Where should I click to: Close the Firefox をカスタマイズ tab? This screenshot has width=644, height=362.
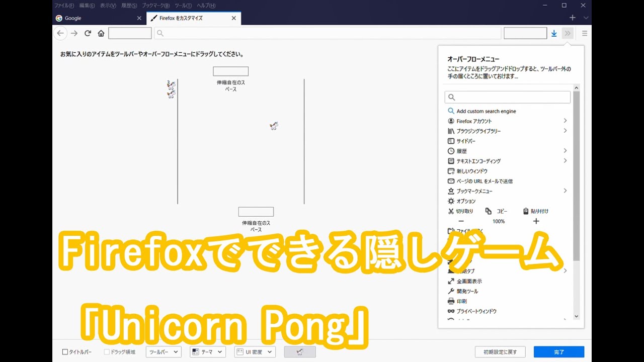pos(233,18)
